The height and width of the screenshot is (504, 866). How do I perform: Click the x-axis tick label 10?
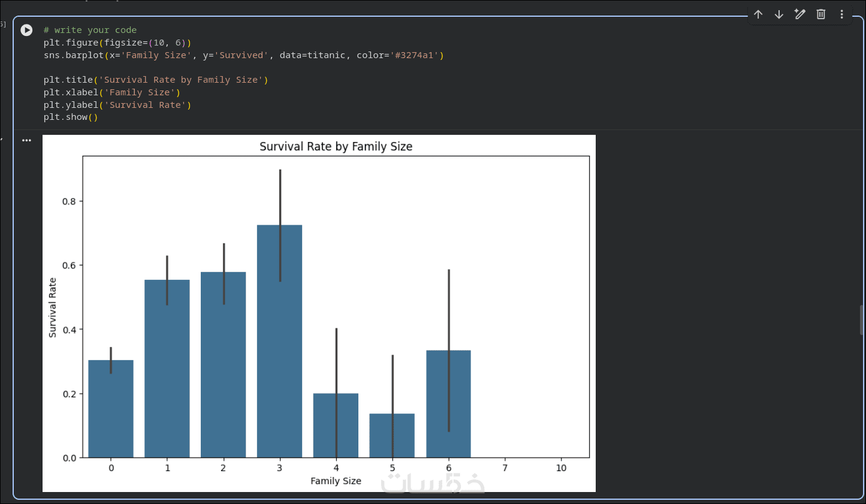pyautogui.click(x=561, y=468)
